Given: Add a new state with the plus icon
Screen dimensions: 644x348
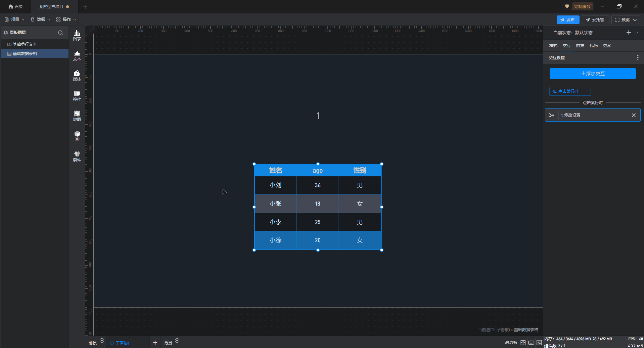Looking at the screenshot, I should coord(629,33).
